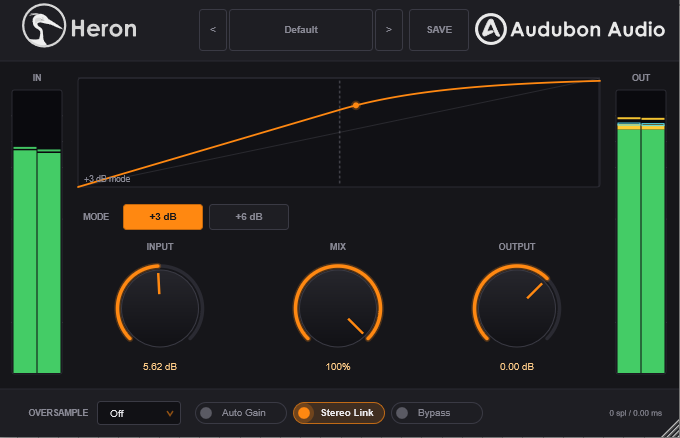Click the OVERSAMPLE label
The width and height of the screenshot is (680, 438).
[58, 413]
